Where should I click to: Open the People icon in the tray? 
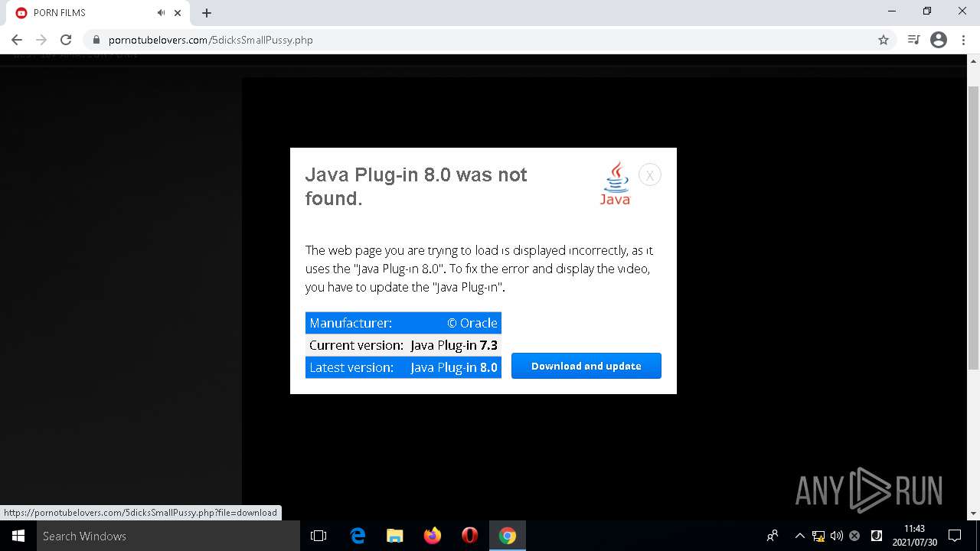coord(773,536)
